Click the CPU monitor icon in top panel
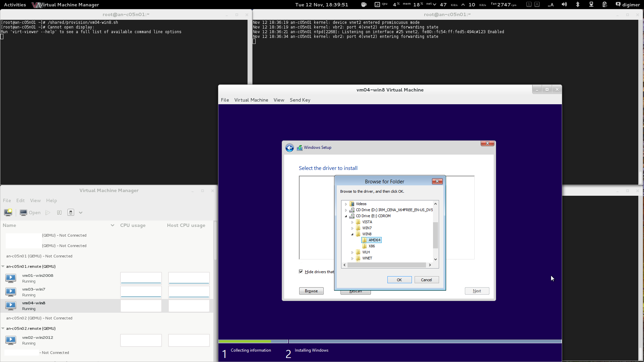 (377, 4)
